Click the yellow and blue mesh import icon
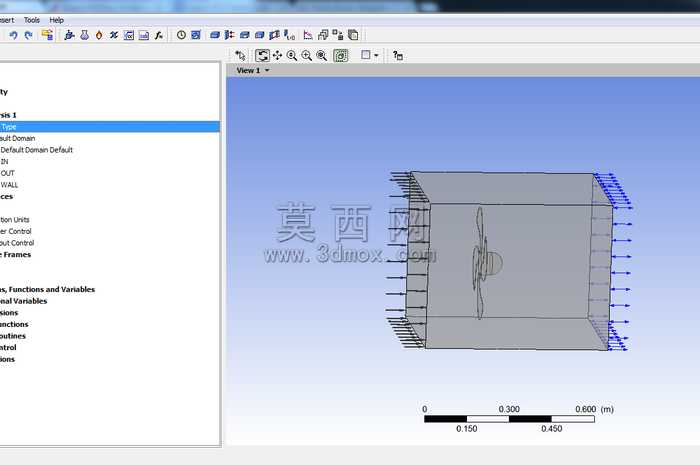The width and height of the screenshot is (700, 465). (46, 35)
